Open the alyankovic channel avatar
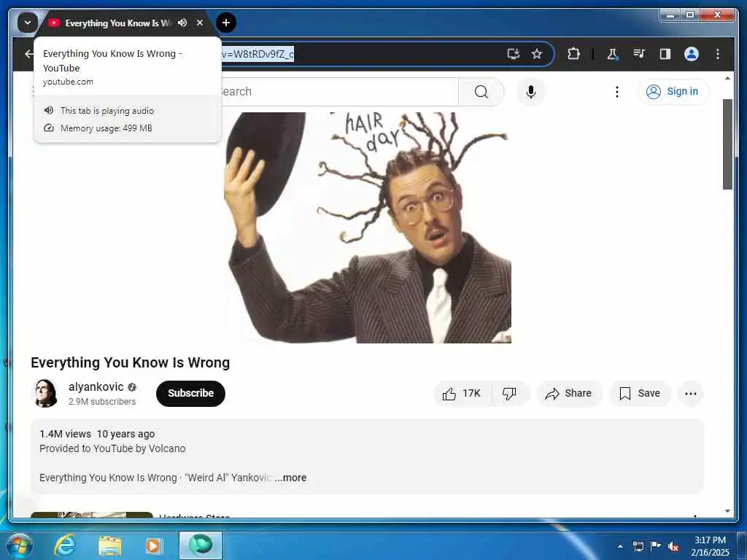Image resolution: width=747 pixels, height=560 pixels. tap(45, 393)
